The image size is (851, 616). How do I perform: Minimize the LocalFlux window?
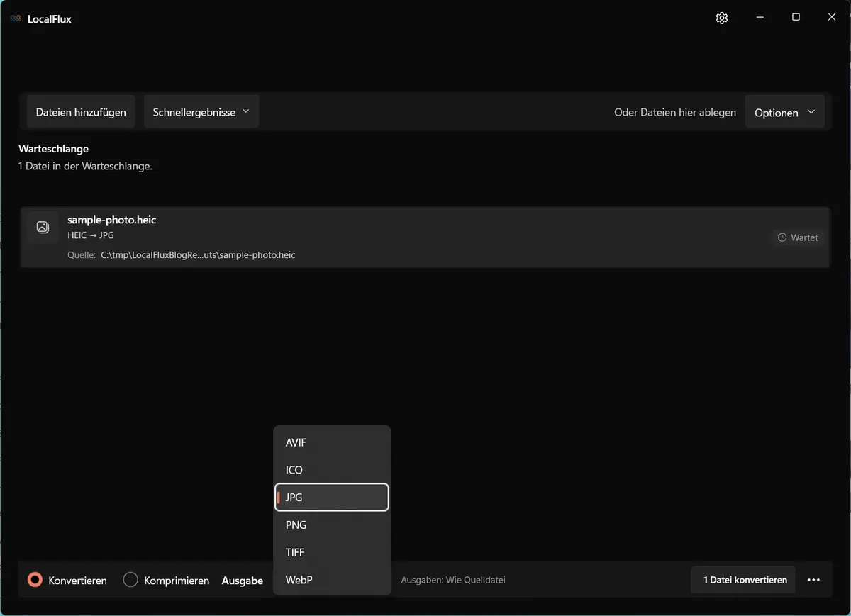(760, 18)
